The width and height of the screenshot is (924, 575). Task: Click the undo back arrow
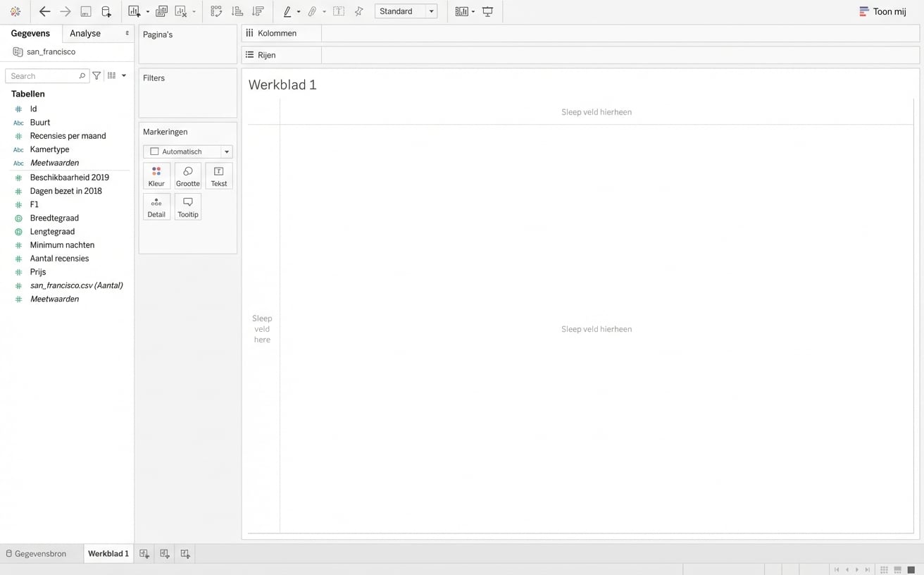coord(44,11)
